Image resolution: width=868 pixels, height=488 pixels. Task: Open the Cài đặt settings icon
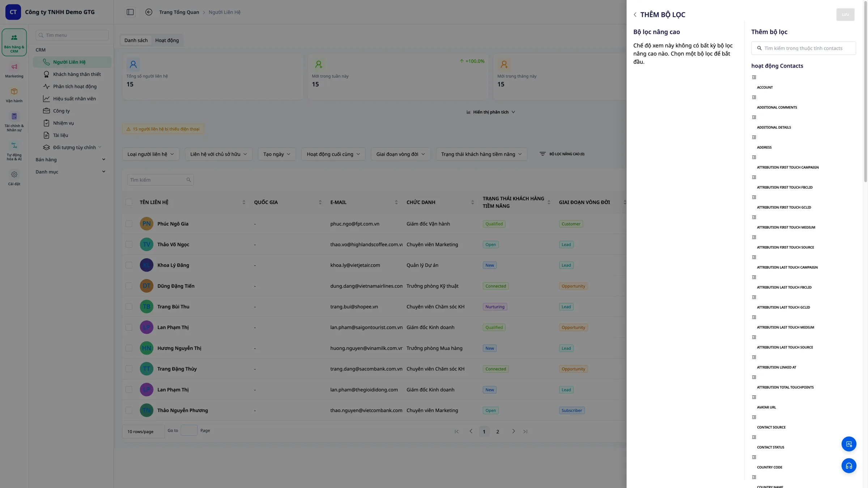click(14, 178)
